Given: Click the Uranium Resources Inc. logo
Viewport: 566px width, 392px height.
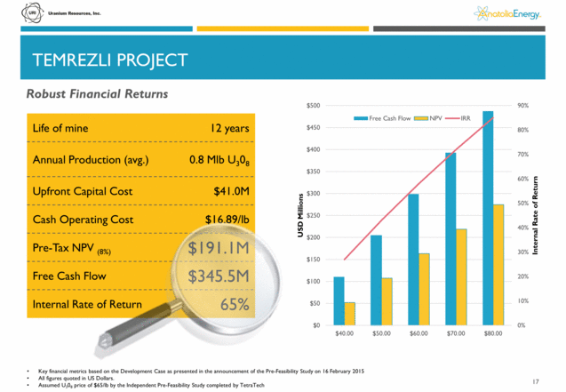Looking at the screenshot, I should pos(61,13).
